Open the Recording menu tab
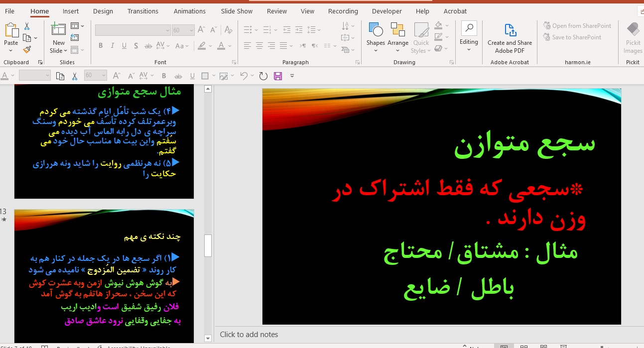The width and height of the screenshot is (644, 348). (343, 11)
